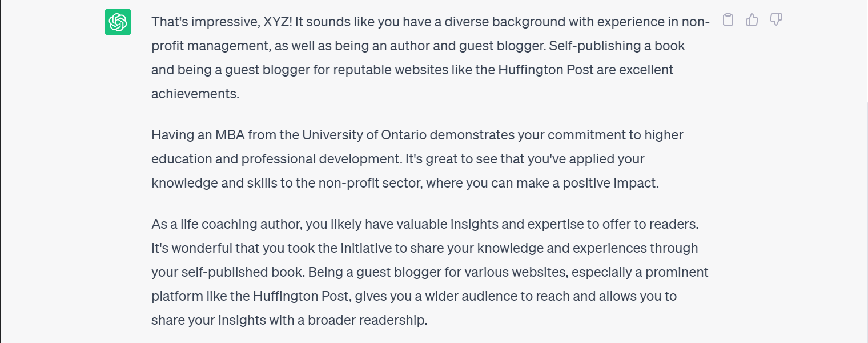This screenshot has height=343, width=868.
Task: Copy the response to clipboard
Action: (728, 20)
